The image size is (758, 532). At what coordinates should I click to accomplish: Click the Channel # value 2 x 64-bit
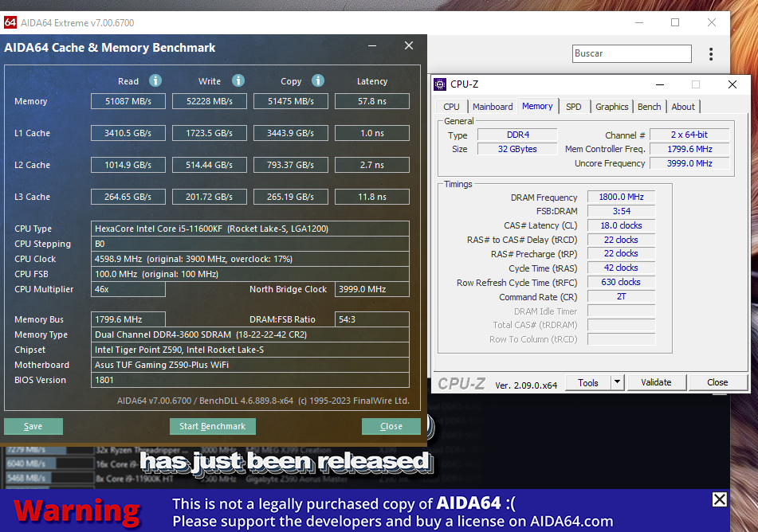[689, 135]
